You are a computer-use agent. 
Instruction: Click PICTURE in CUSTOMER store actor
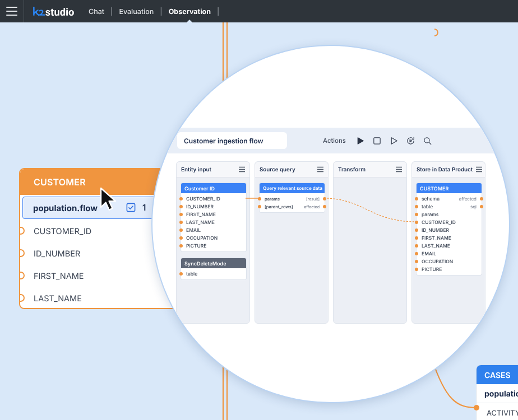432,269
